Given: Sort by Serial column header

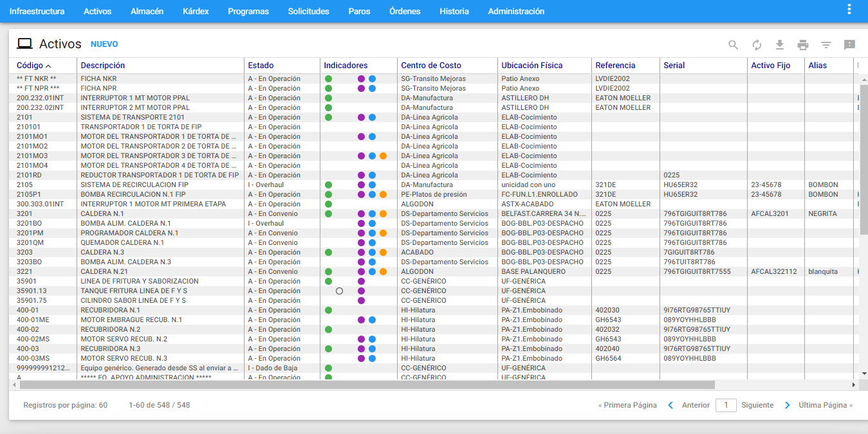Looking at the screenshot, I should (674, 65).
